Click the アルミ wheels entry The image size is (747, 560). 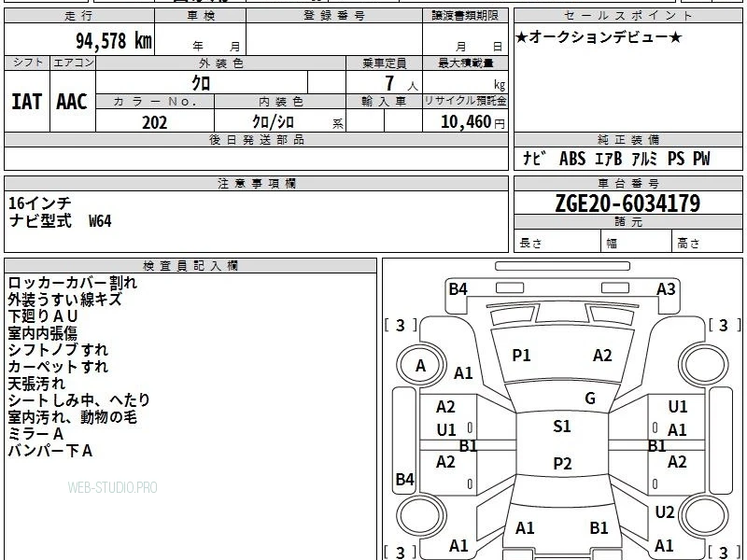pos(644,159)
